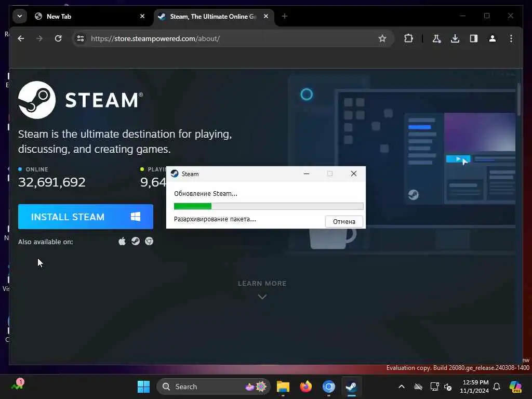Toggle the browser side panel icon
The image size is (532, 399).
click(x=474, y=38)
